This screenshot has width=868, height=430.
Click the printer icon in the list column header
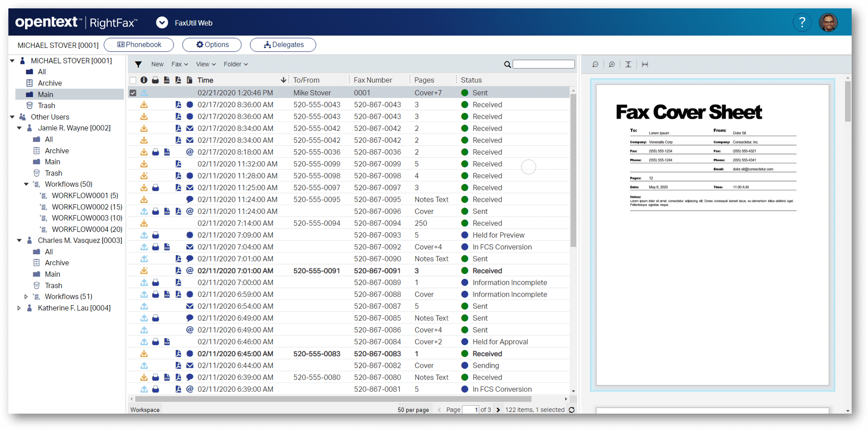pos(155,80)
